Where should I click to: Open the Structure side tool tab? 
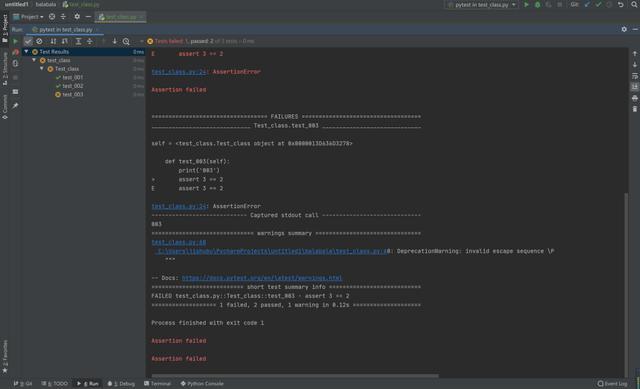(5, 69)
